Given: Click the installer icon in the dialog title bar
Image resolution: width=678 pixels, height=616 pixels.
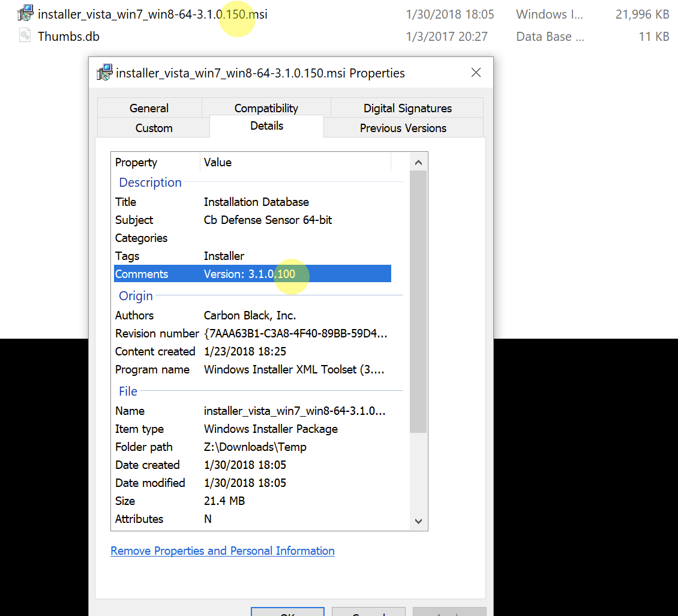Looking at the screenshot, I should (x=104, y=73).
